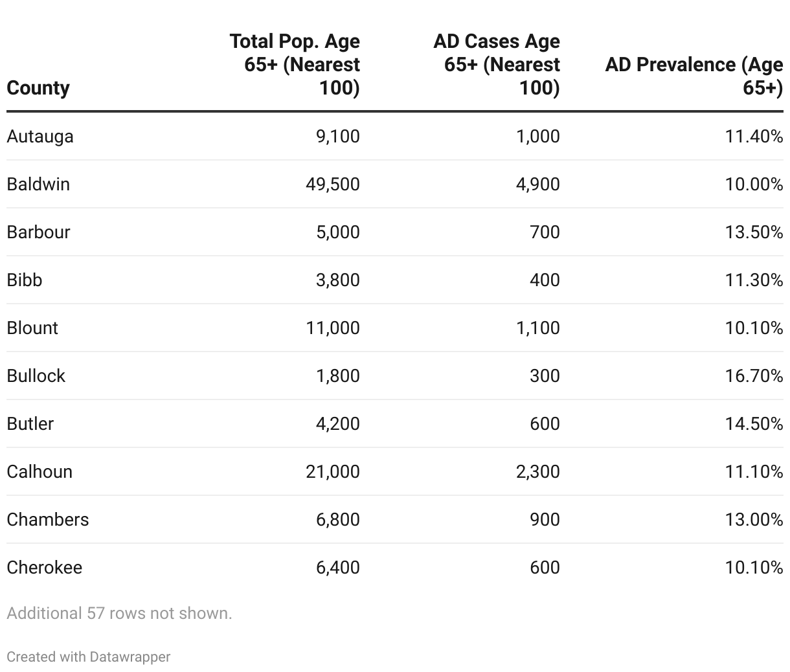Click Chambers' AD prevalence value 13.00%
This screenshot has width=790, height=672.
point(754,520)
